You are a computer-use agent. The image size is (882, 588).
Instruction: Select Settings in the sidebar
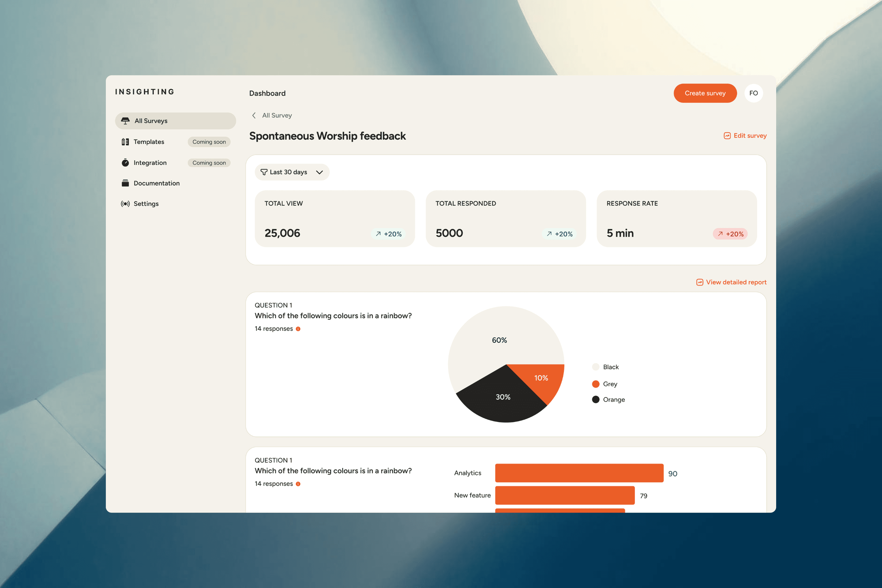(146, 204)
